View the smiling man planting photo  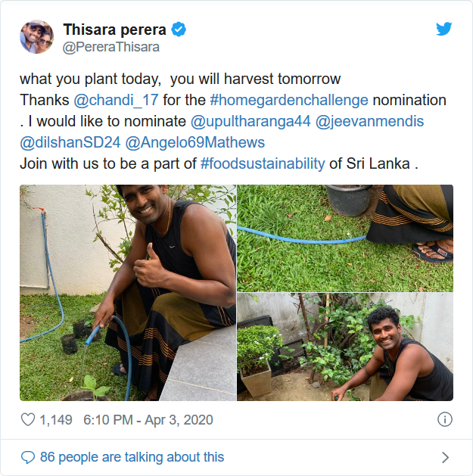click(345, 347)
